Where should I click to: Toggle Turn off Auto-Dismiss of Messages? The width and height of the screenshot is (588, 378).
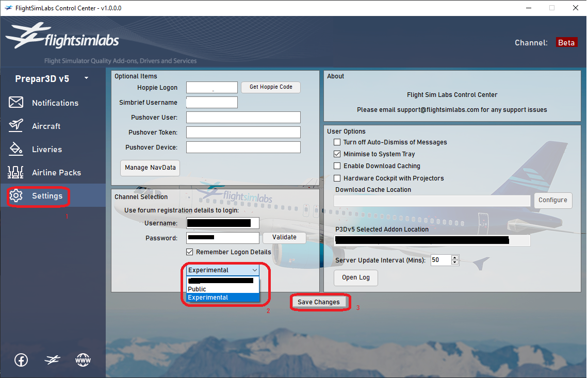337,142
